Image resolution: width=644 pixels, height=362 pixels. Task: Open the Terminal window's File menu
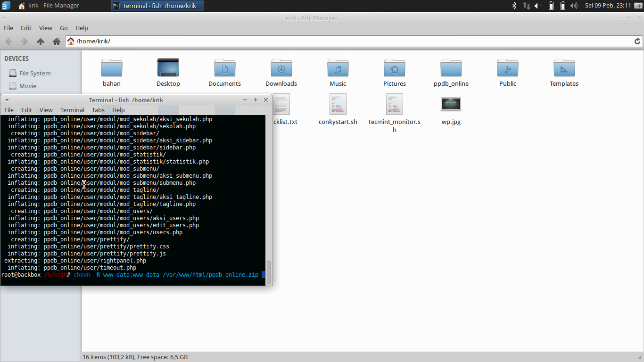(x=9, y=110)
